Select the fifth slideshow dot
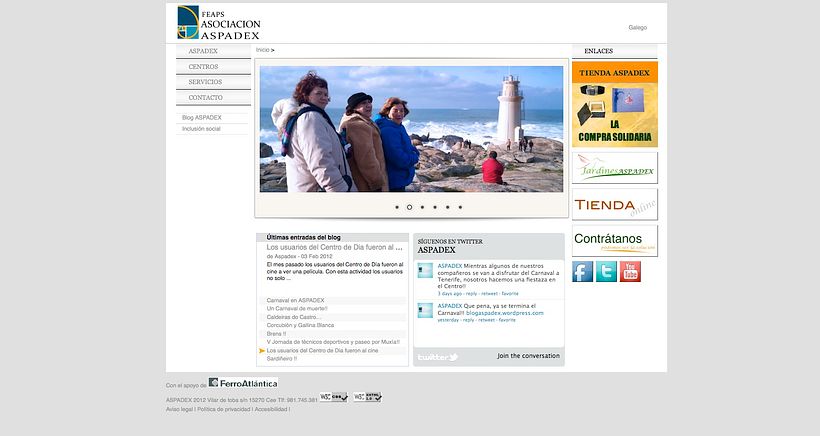 (448, 208)
